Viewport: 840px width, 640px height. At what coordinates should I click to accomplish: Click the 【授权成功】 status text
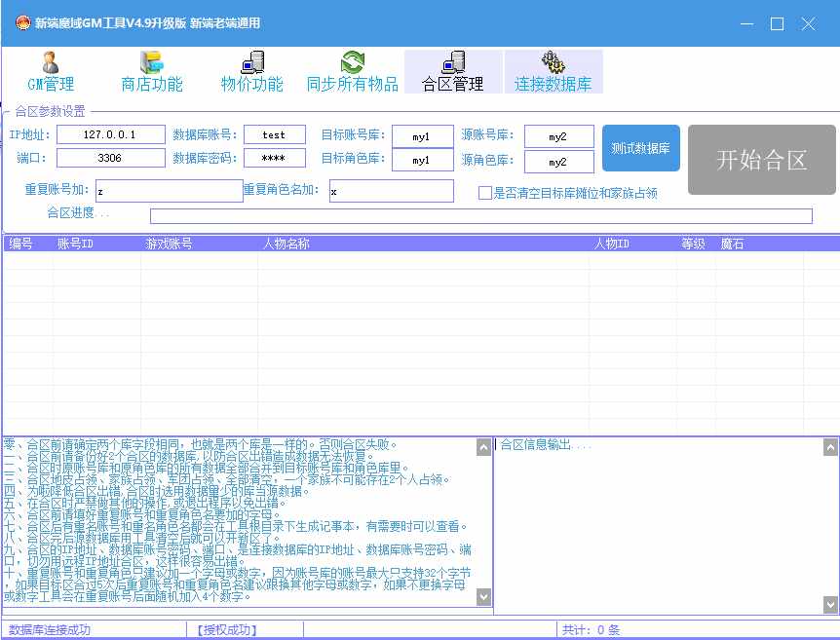pos(227,630)
